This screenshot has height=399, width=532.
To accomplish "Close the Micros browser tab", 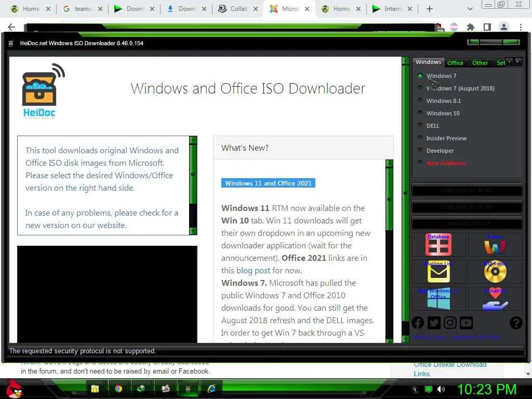I will (307, 9).
